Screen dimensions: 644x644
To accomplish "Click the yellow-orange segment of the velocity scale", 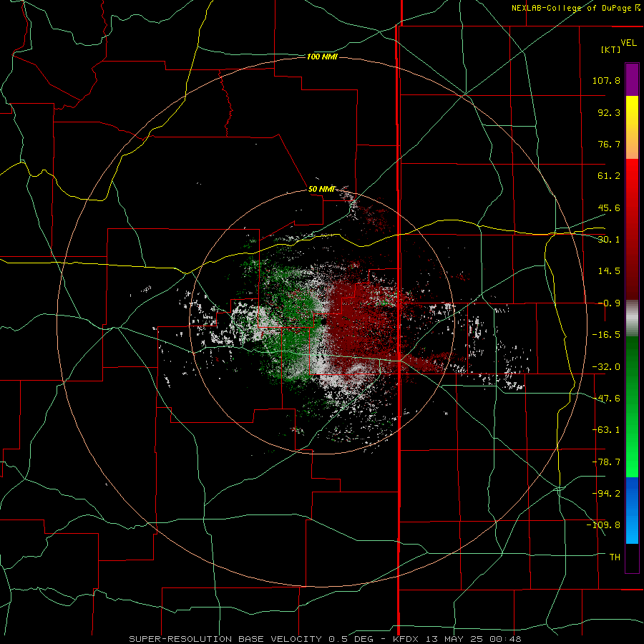I will point(632,127).
